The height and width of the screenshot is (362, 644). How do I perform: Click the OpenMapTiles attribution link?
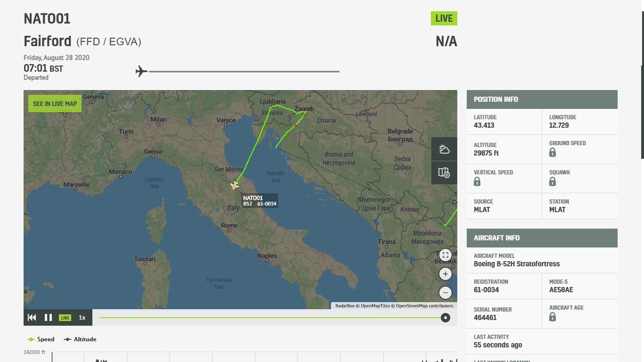point(375,306)
